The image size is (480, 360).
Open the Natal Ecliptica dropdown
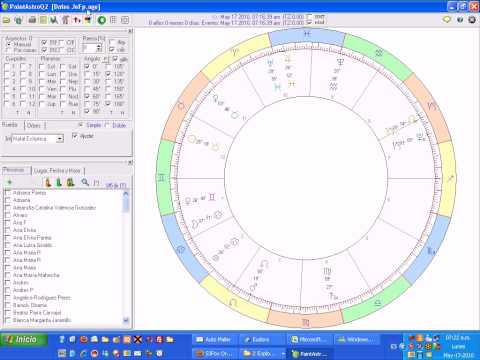point(60,139)
